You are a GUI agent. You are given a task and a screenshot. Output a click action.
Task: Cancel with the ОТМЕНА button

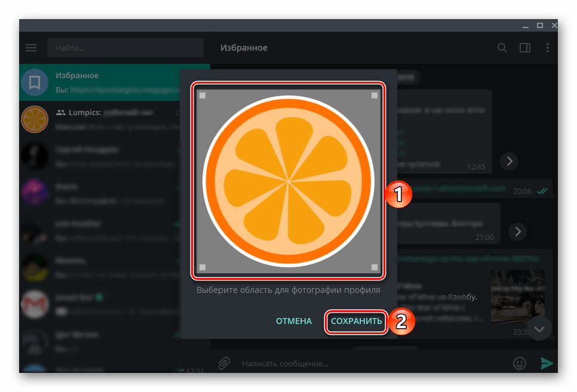pos(294,321)
